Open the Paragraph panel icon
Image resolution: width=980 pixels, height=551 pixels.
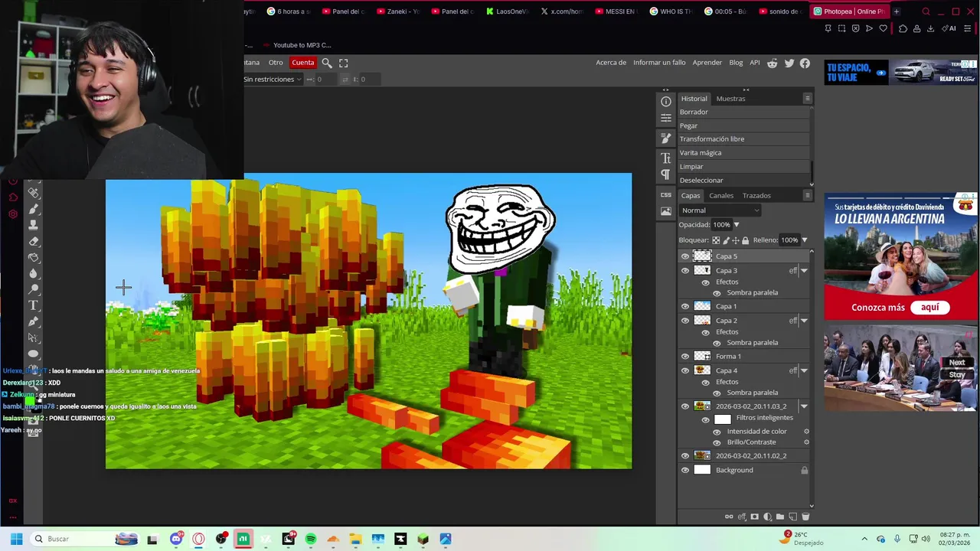666,174
